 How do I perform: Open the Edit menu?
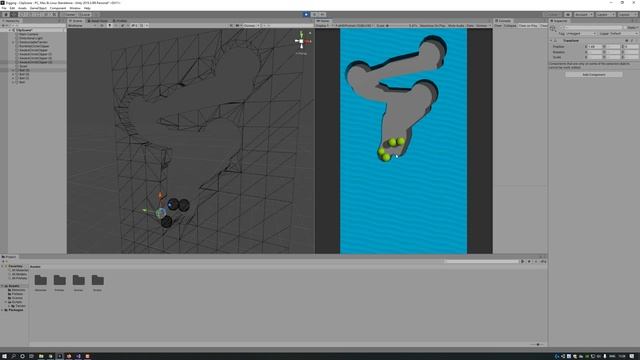tap(12, 8)
